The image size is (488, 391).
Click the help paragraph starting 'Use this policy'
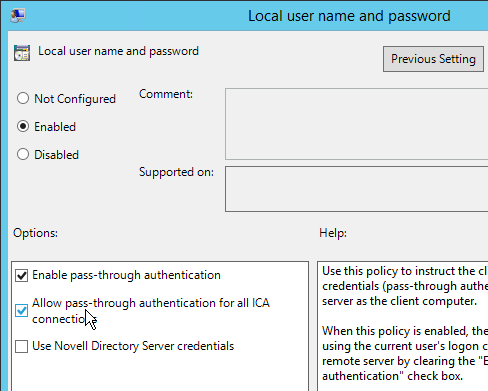click(x=405, y=286)
